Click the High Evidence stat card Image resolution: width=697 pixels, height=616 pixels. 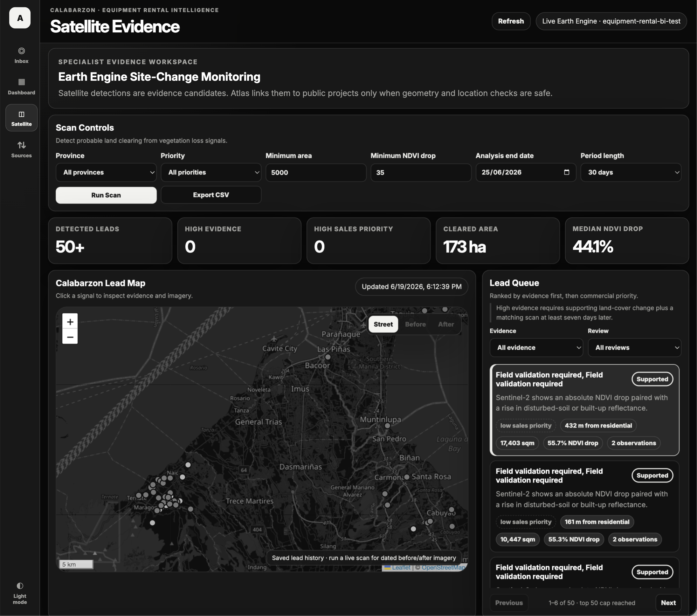[x=239, y=241]
